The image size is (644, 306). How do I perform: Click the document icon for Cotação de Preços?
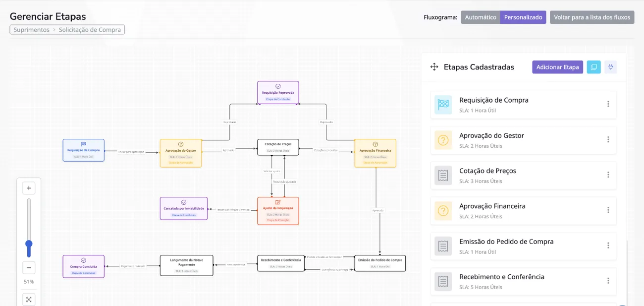pyautogui.click(x=443, y=176)
